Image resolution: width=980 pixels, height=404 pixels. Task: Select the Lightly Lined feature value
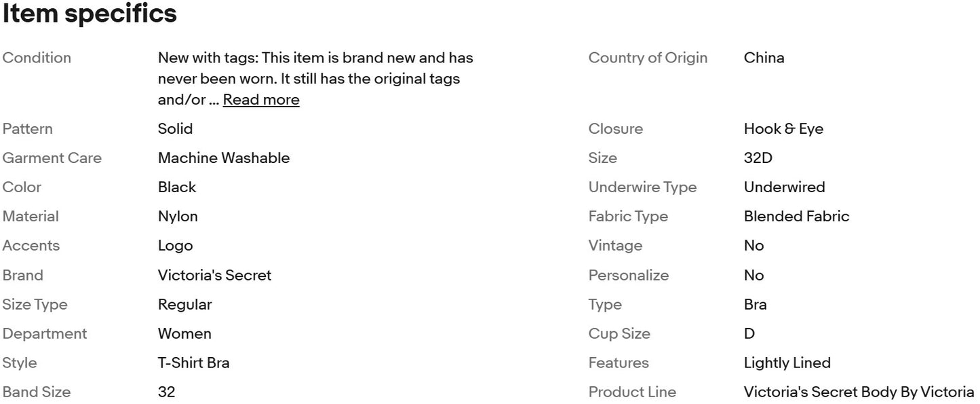[x=787, y=363]
